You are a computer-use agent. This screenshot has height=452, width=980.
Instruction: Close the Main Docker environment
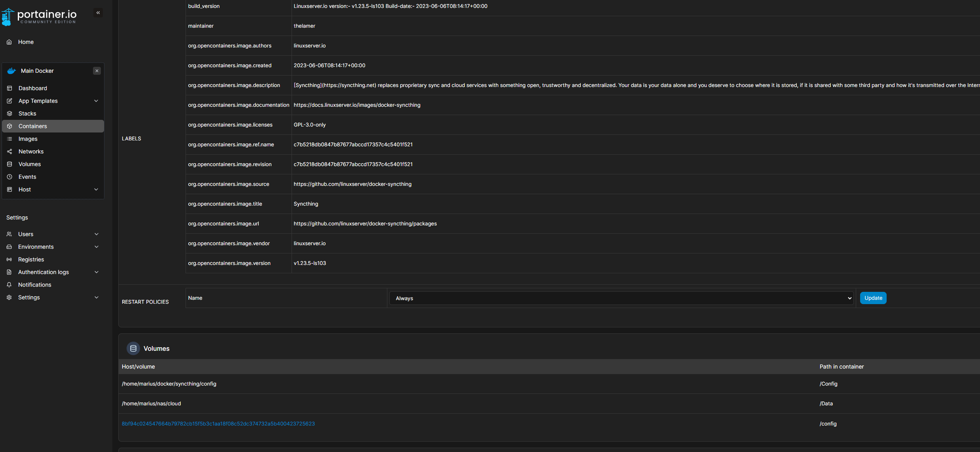[97, 71]
